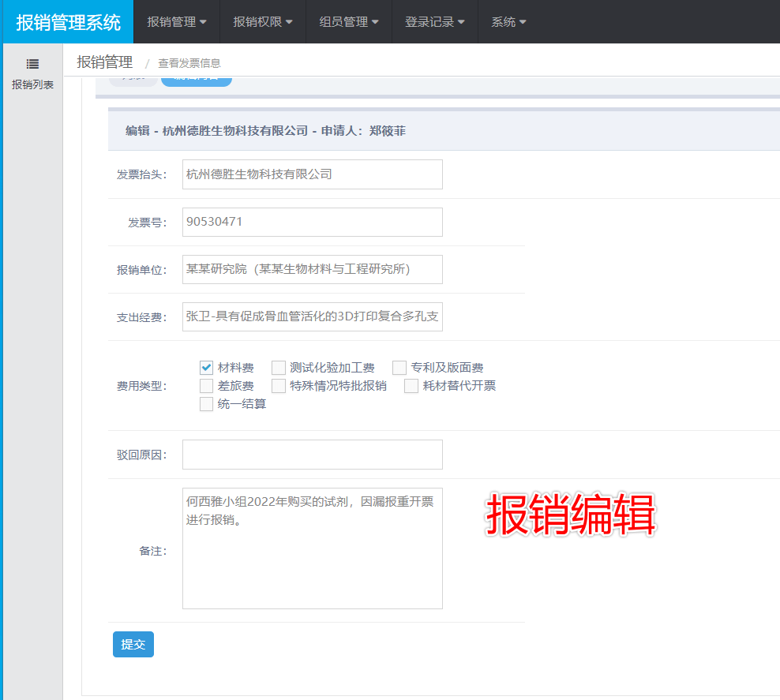Viewport: 780px width, 700px height.
Task: Check the 耗材替代开票 option
Action: 411,386
